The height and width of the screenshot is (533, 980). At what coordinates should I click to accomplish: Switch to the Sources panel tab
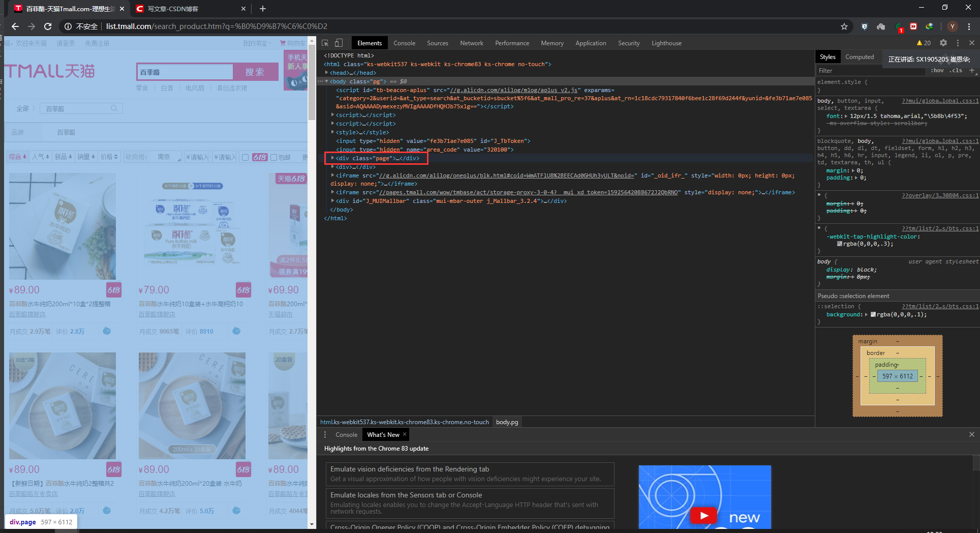click(438, 43)
